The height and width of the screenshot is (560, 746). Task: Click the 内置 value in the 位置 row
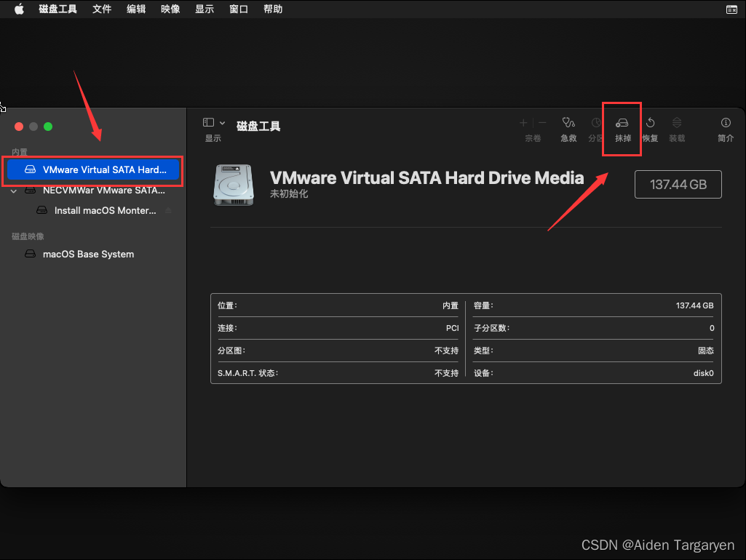(x=450, y=305)
